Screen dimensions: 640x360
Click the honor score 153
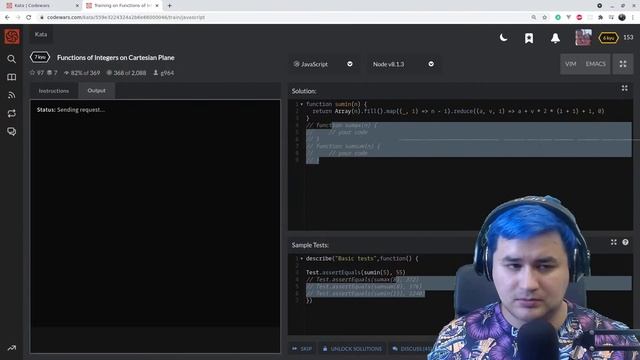(628, 38)
